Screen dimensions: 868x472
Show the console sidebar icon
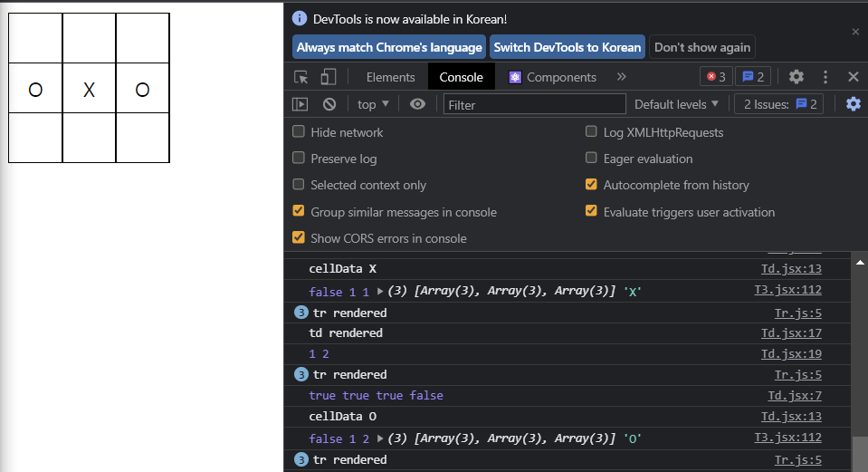(x=300, y=104)
